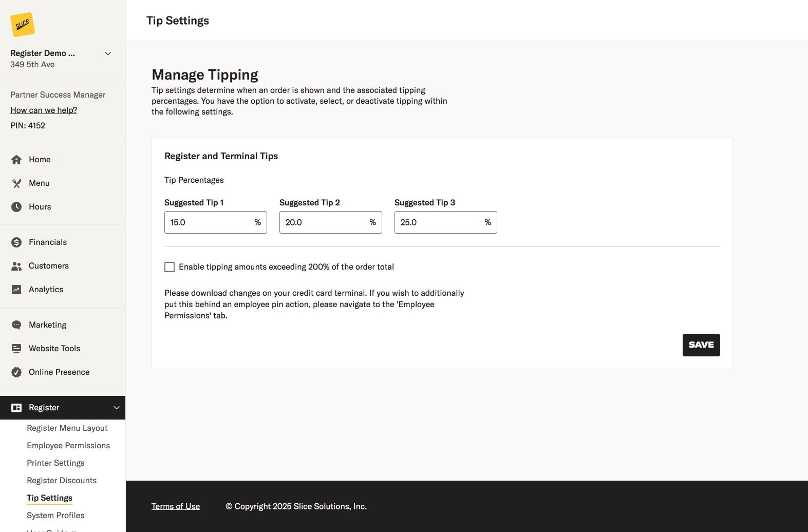Open System Profiles
This screenshot has width=808, height=532.
tap(55, 516)
